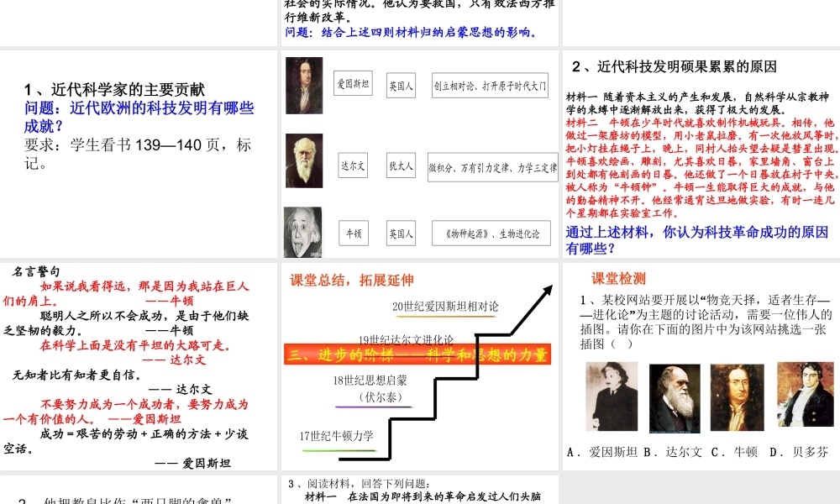Screen dimensions: 840x504
Task: Choose the Beethoven picture in the quiz slide
Action: (x=805, y=395)
